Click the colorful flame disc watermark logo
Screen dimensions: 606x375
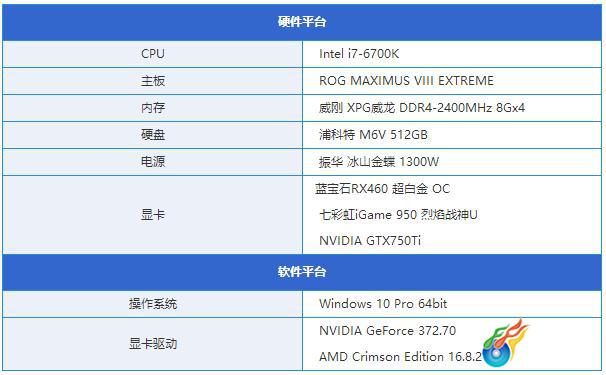[506, 343]
